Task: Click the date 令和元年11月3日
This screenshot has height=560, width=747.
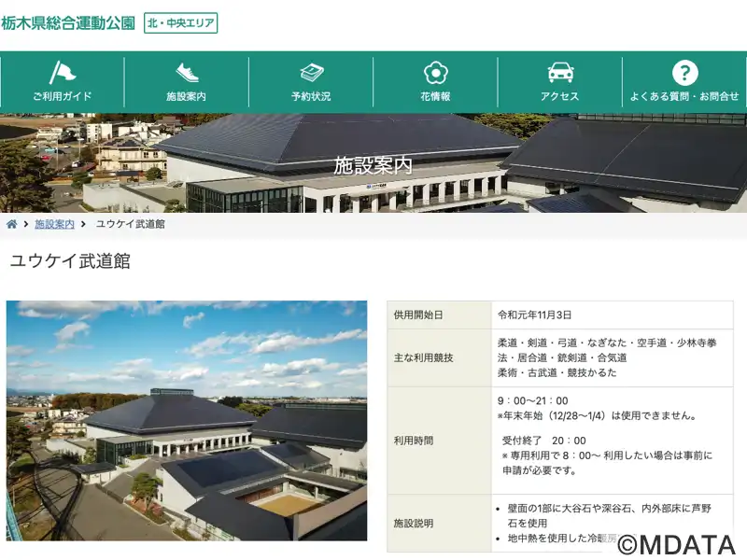Action: (x=534, y=315)
